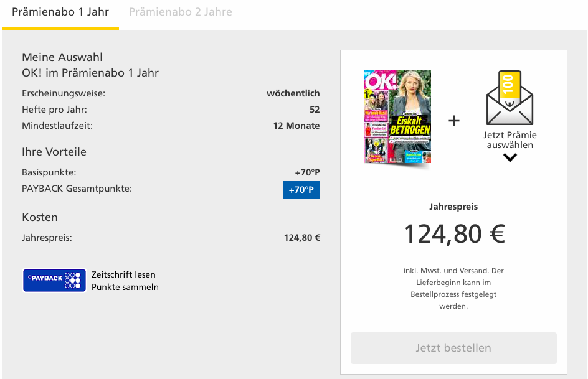
Task: Expand premium selection with the down chevron
Action: point(510,158)
